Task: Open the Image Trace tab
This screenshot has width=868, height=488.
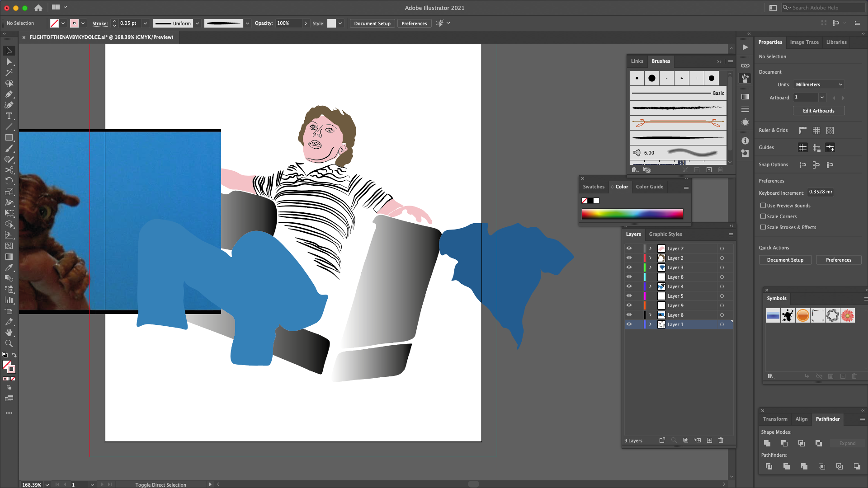Action: (804, 42)
